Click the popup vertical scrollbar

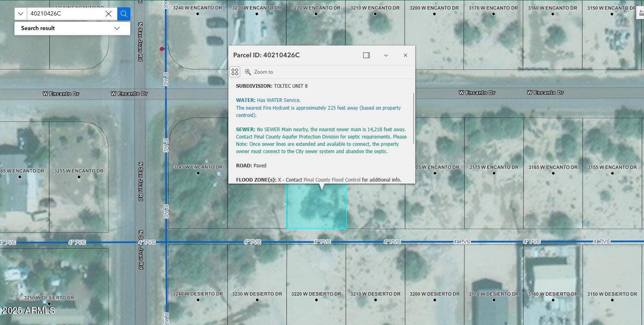[414, 118]
